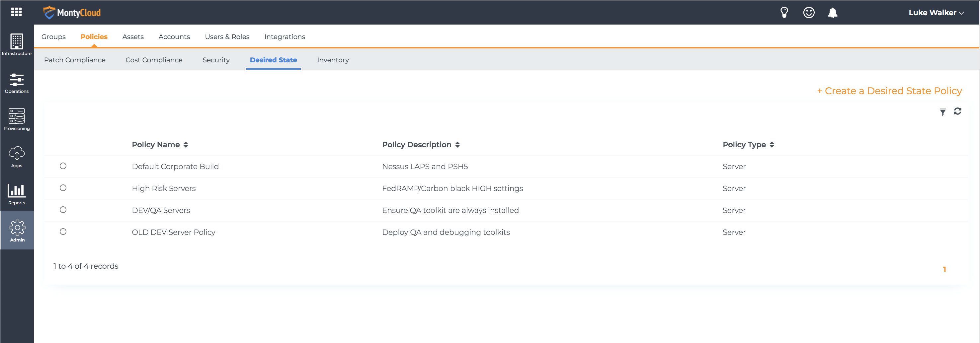Open the notifications bell
Screen dimensions: 980x343
832,13
